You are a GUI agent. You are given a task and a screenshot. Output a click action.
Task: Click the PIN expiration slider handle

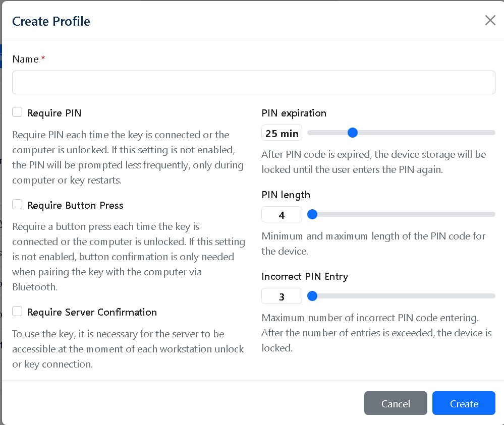point(353,133)
